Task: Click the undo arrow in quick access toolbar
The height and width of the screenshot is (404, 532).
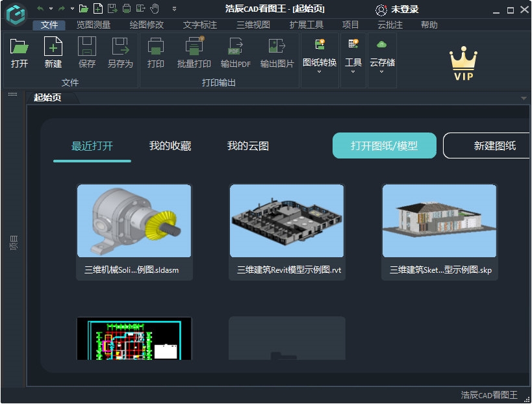Action: point(40,8)
